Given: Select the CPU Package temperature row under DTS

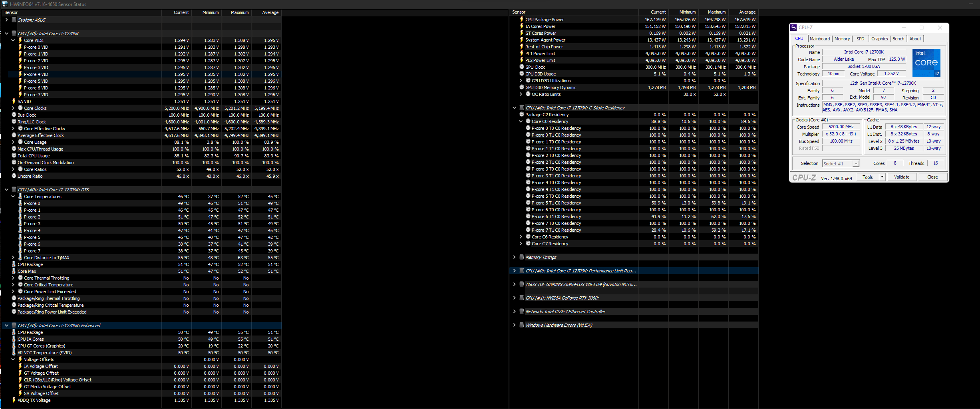Looking at the screenshot, I should click(x=142, y=264).
